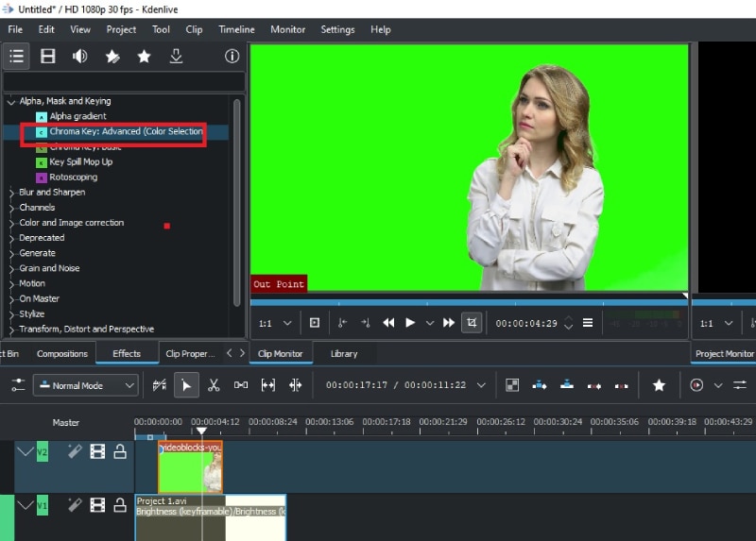Select the arrow selection tool
756x541 pixels.
pyautogui.click(x=186, y=385)
